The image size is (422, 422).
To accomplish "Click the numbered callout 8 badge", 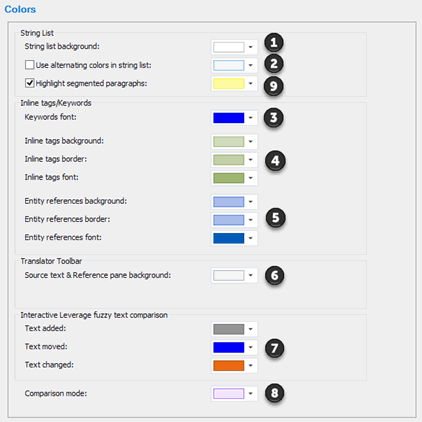I will click(x=274, y=393).
